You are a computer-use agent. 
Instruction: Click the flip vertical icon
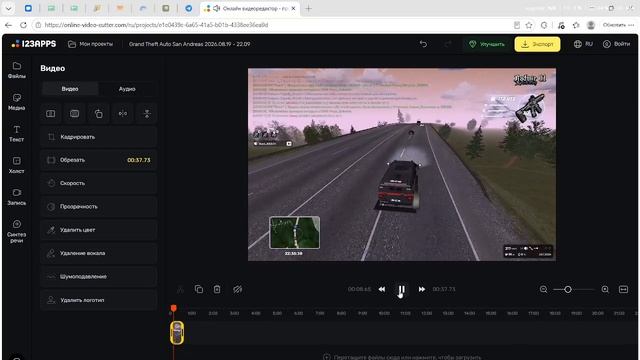pos(147,113)
